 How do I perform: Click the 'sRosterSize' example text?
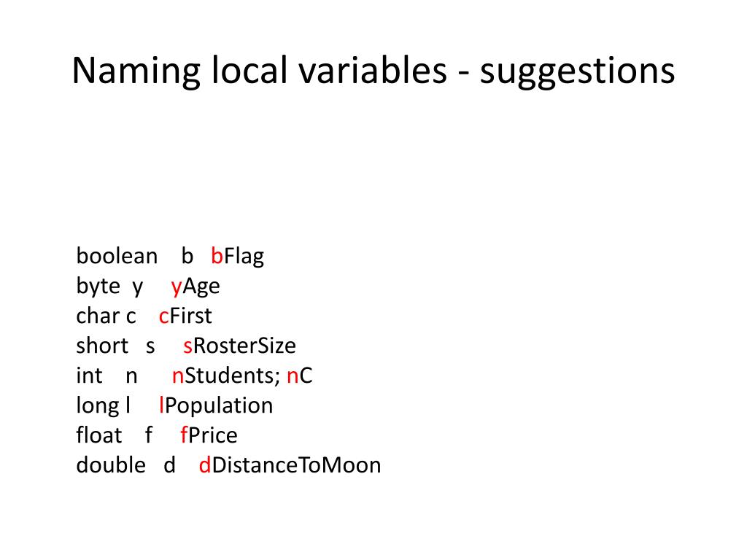point(239,346)
